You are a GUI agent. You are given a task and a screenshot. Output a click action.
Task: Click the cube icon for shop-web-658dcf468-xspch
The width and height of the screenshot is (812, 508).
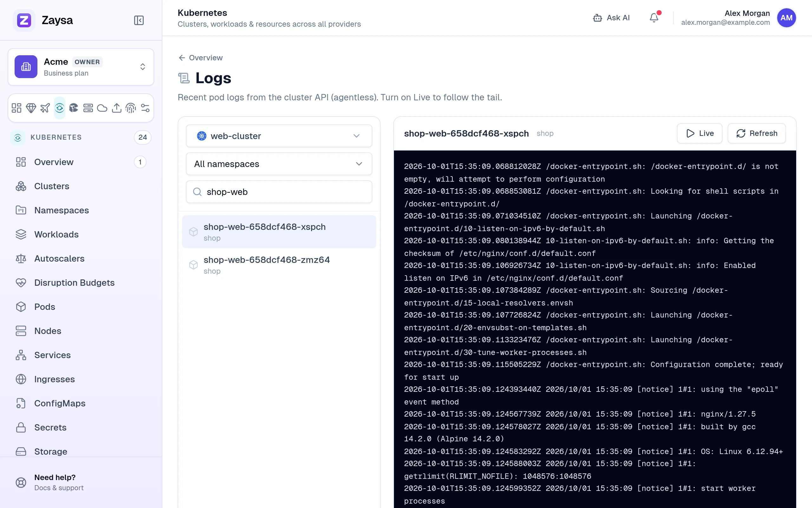[x=193, y=232]
